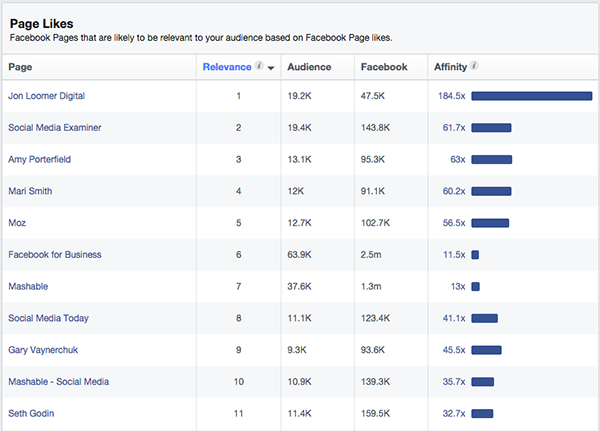
Task: Select the 95.3K Facebook value
Action: pyautogui.click(x=373, y=160)
